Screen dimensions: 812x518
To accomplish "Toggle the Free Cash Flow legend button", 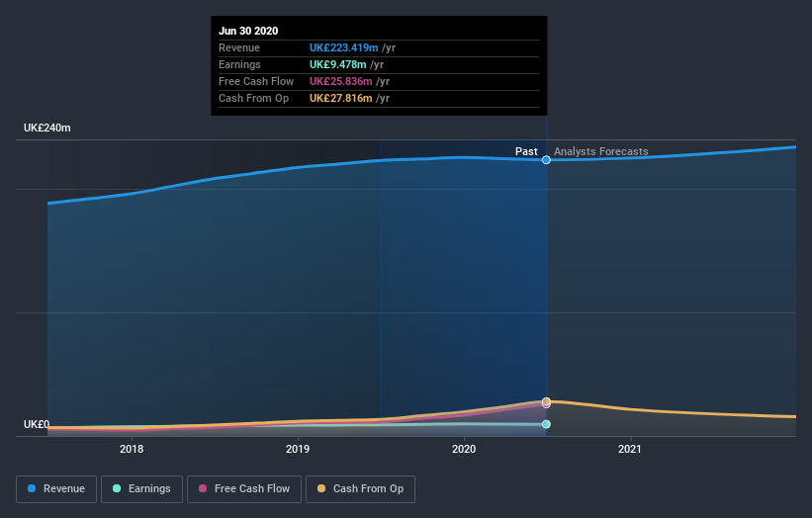I will [x=244, y=489].
